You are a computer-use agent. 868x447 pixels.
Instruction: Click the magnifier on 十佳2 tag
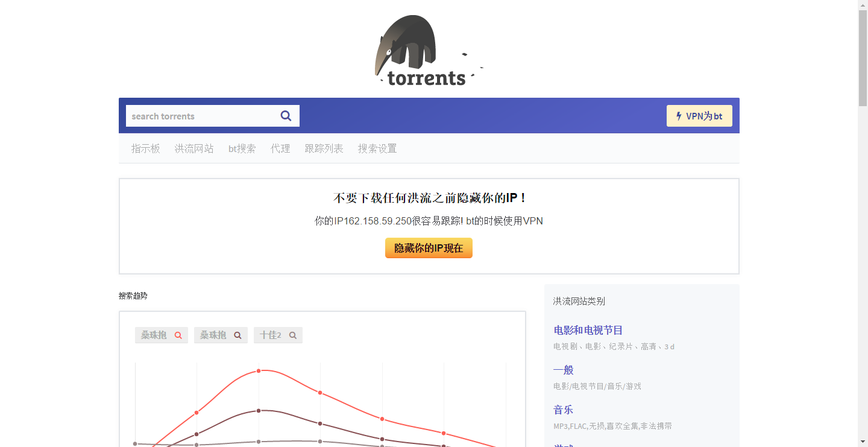tap(292, 335)
